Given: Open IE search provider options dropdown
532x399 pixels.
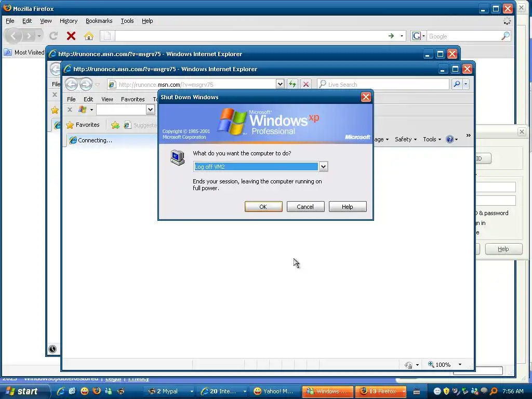Looking at the screenshot, I should tap(466, 84).
